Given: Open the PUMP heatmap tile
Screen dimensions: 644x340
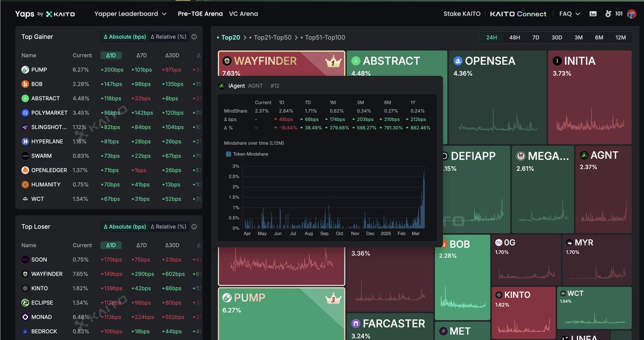Looking at the screenshot, I should pos(281,314).
